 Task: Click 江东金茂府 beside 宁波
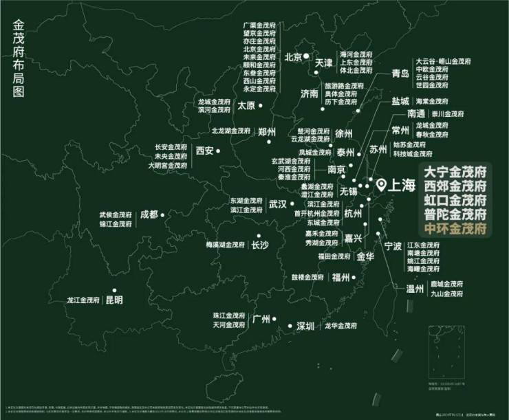[424, 245]
